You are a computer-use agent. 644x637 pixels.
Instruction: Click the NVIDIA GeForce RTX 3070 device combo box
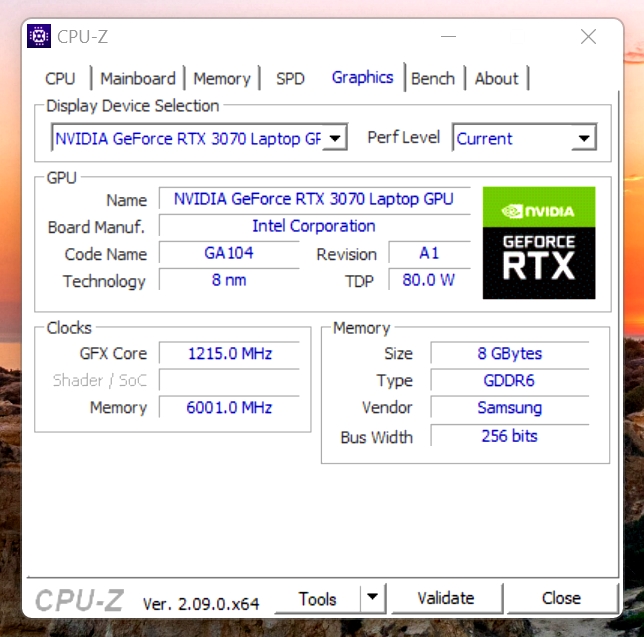(200, 138)
